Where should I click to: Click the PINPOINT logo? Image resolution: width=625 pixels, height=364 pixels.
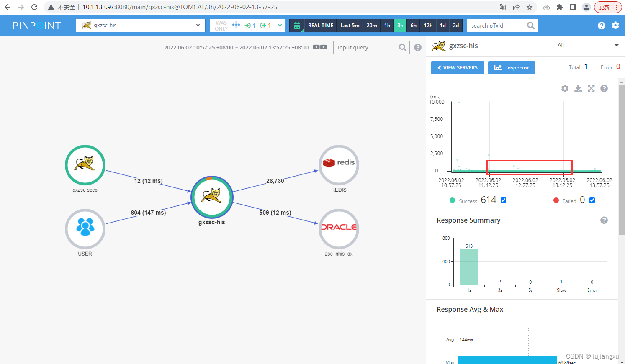click(37, 26)
